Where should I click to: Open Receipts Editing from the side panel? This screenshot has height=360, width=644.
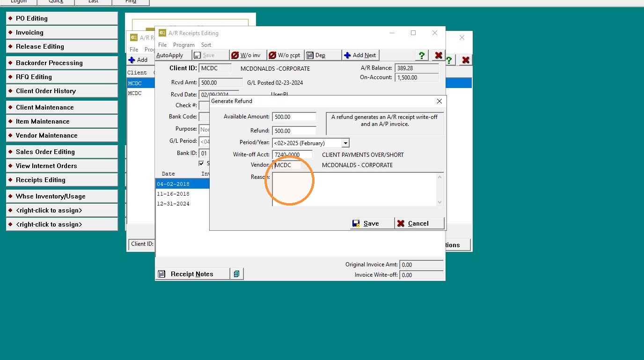[x=62, y=180]
